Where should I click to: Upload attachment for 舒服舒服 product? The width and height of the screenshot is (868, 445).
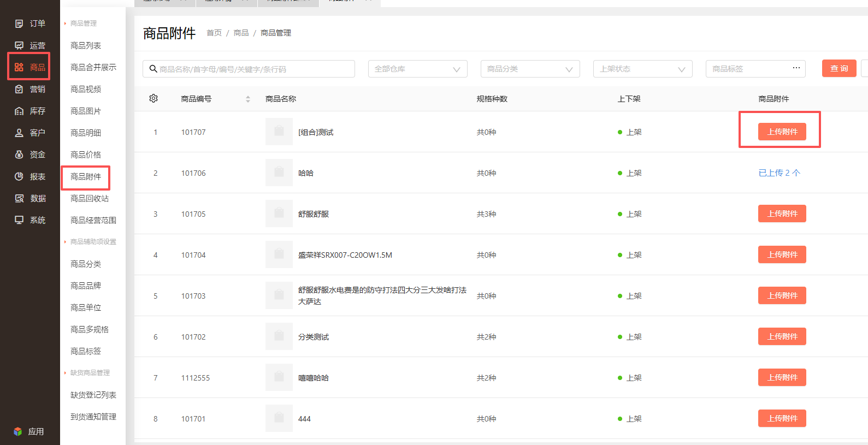782,213
